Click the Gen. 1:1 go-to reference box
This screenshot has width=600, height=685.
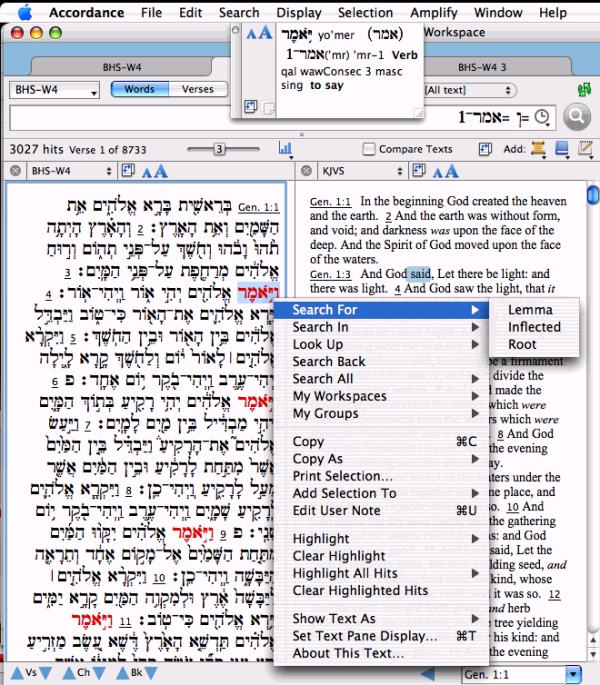513,675
